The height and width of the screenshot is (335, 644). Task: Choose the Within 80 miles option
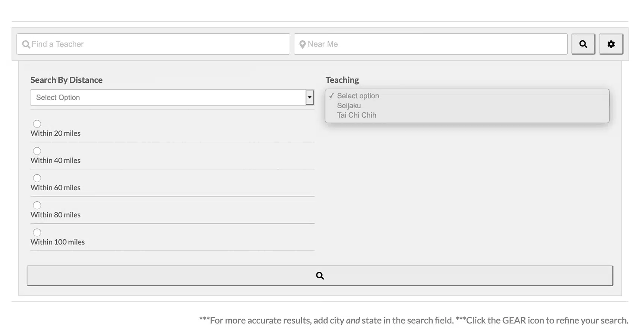(x=37, y=205)
